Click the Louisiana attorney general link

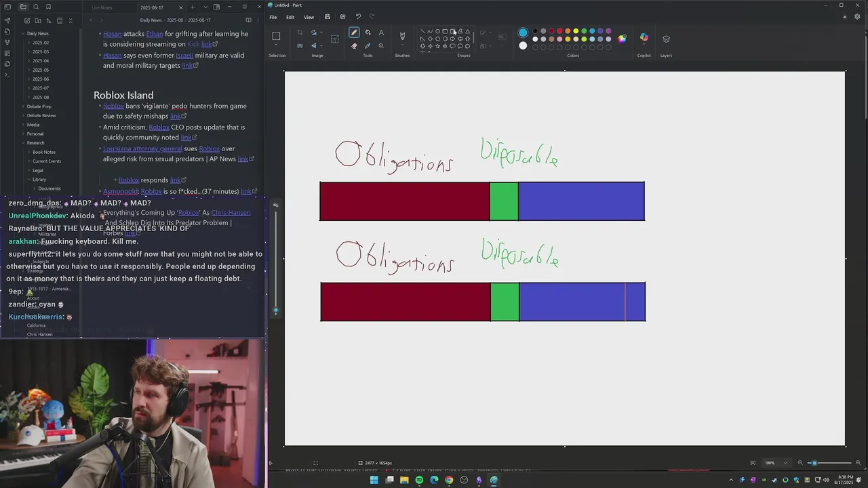[142, 148]
